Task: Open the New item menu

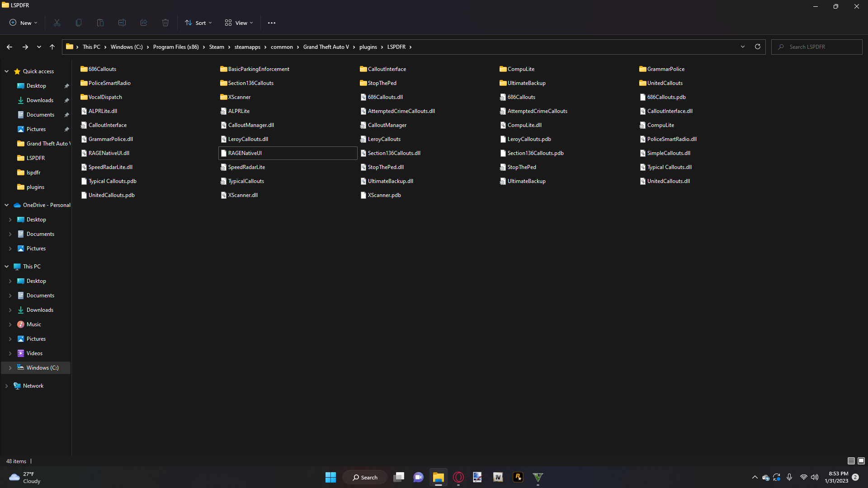Action: click(x=24, y=23)
